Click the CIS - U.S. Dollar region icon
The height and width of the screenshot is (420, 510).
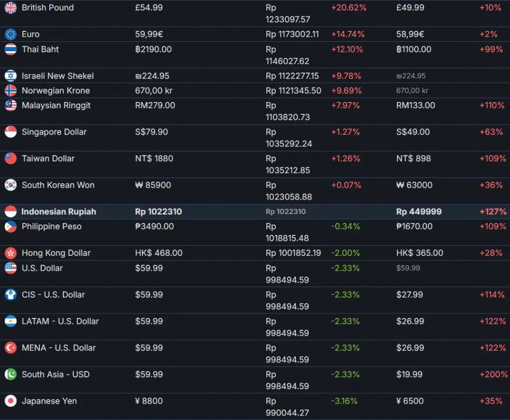pos(10,295)
